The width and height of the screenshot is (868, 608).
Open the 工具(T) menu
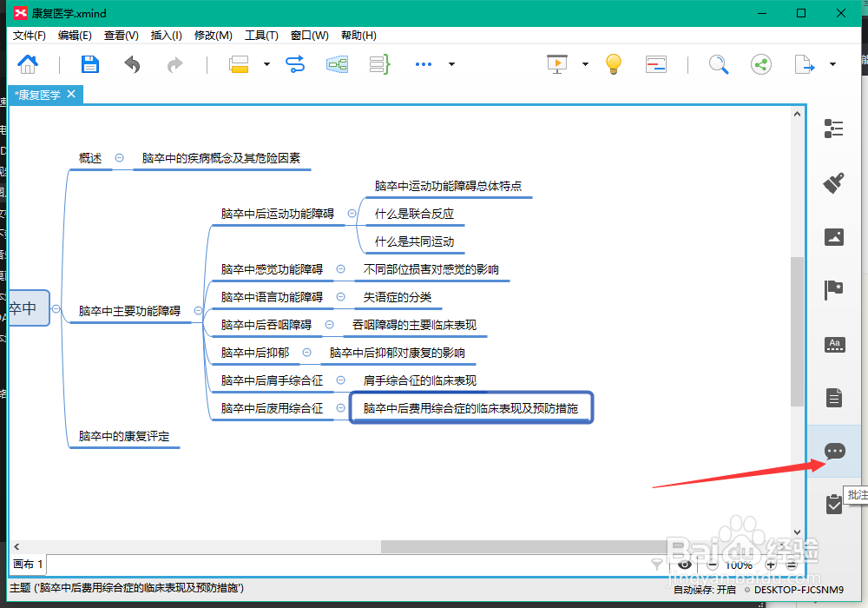tap(261, 36)
